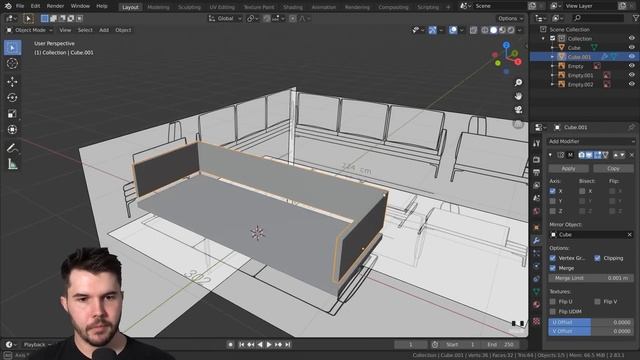
Task: Open the Texture properties tab
Action: (537, 321)
